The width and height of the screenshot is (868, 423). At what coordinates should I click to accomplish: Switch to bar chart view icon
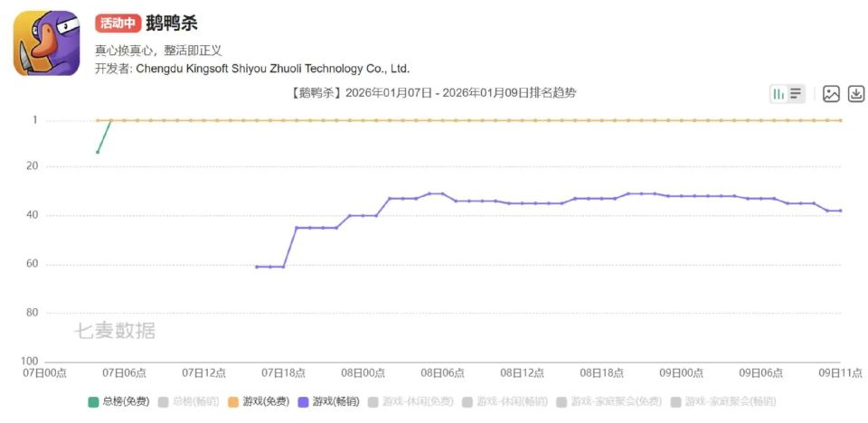click(x=778, y=94)
